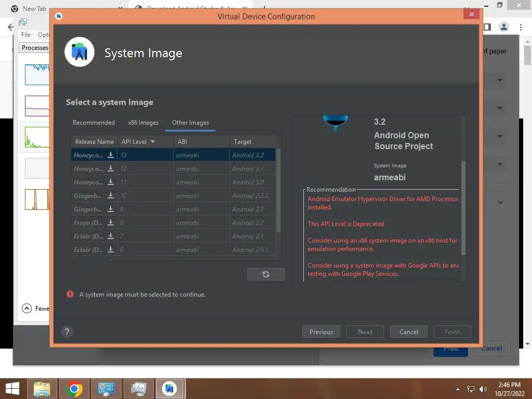Expand second print dialog dropdown arrow

(x=500, y=108)
